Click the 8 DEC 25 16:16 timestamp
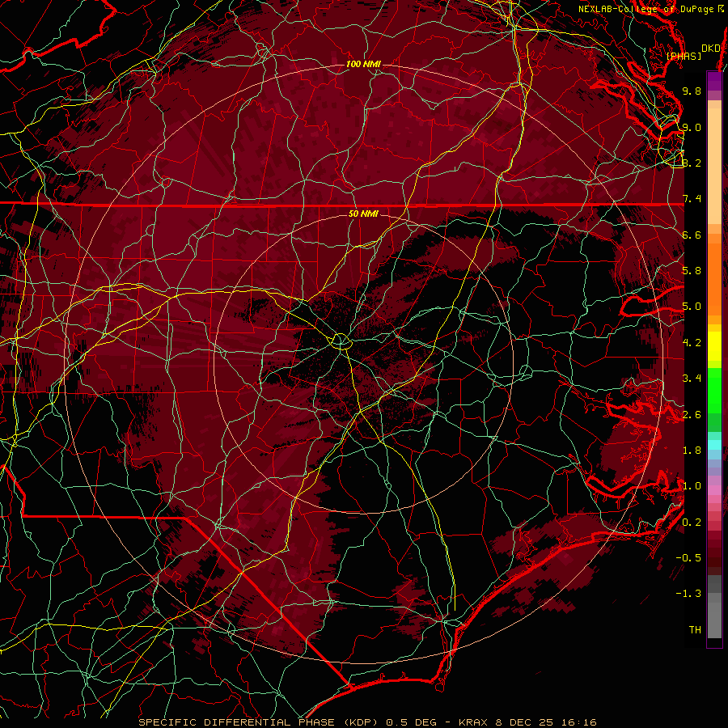Viewport: 728px width, 728px height. coord(546,722)
